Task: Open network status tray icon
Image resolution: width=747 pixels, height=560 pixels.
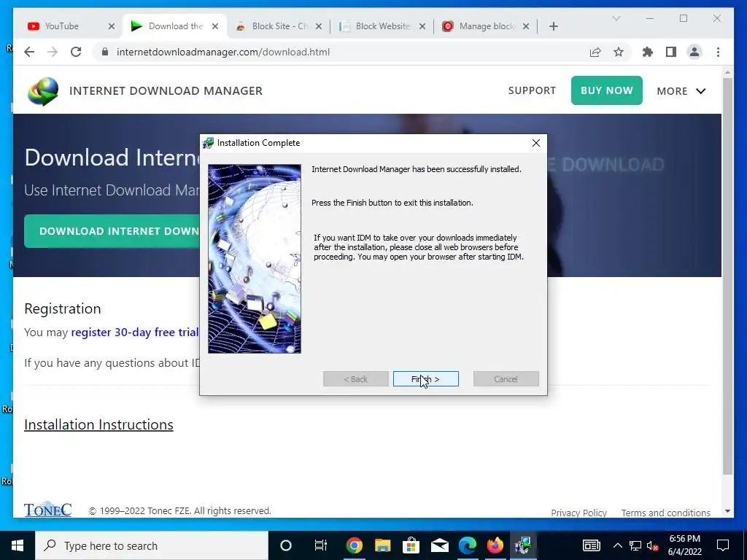Action: pos(635,545)
